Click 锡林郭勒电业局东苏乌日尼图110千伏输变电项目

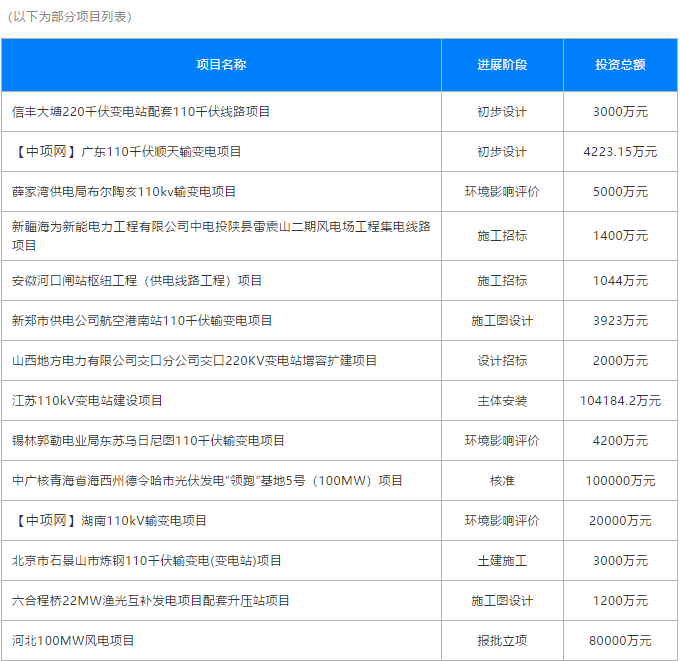[148, 441]
